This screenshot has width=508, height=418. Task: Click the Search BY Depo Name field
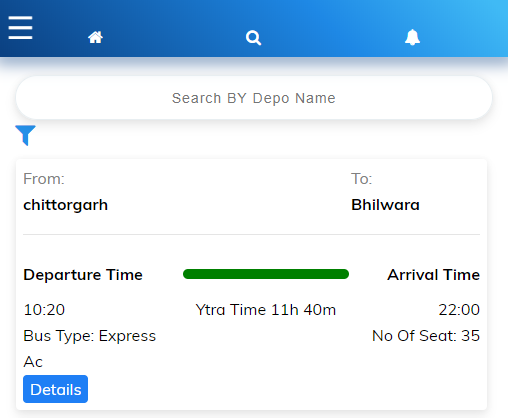(254, 98)
